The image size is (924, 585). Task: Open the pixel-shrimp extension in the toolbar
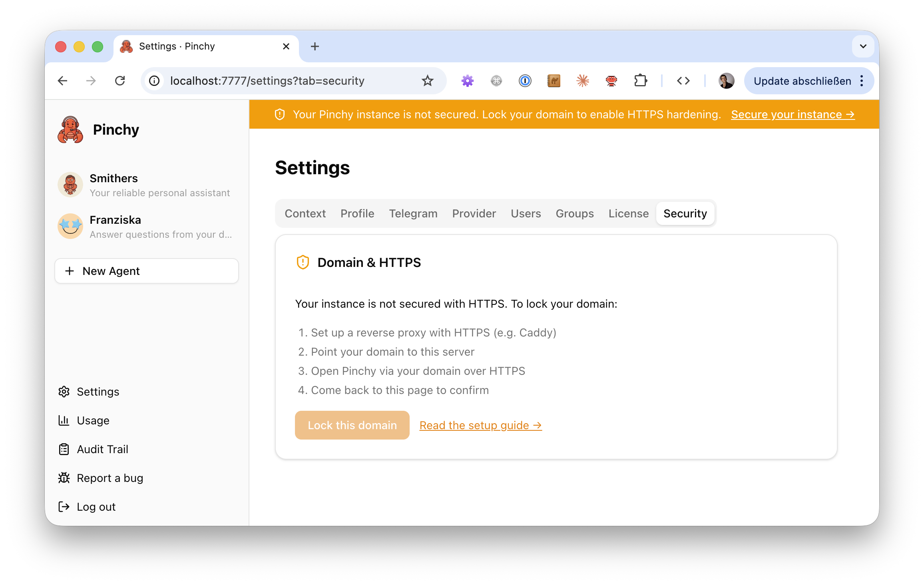click(611, 80)
